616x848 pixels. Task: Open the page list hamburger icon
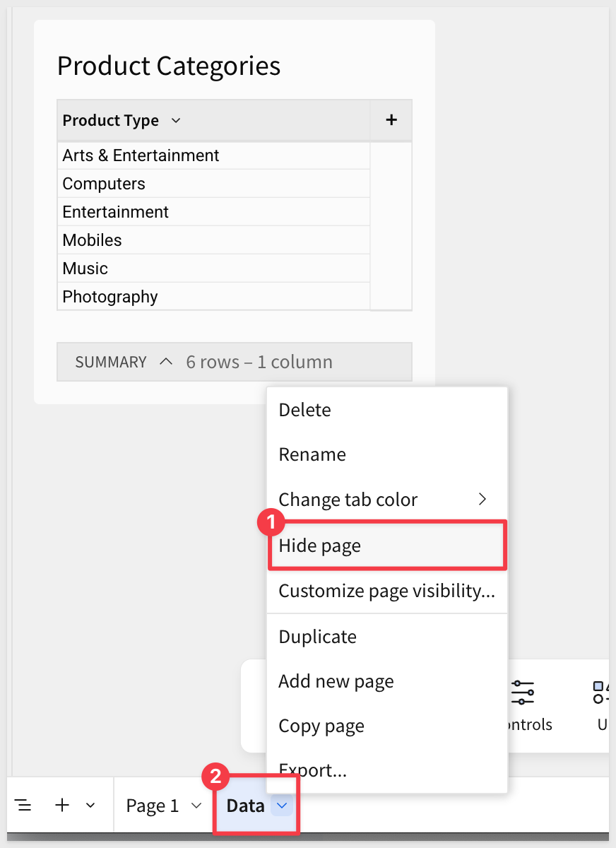click(23, 806)
